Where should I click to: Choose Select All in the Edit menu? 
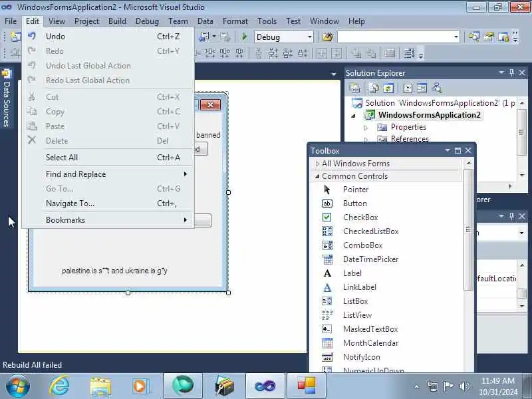(x=108, y=158)
